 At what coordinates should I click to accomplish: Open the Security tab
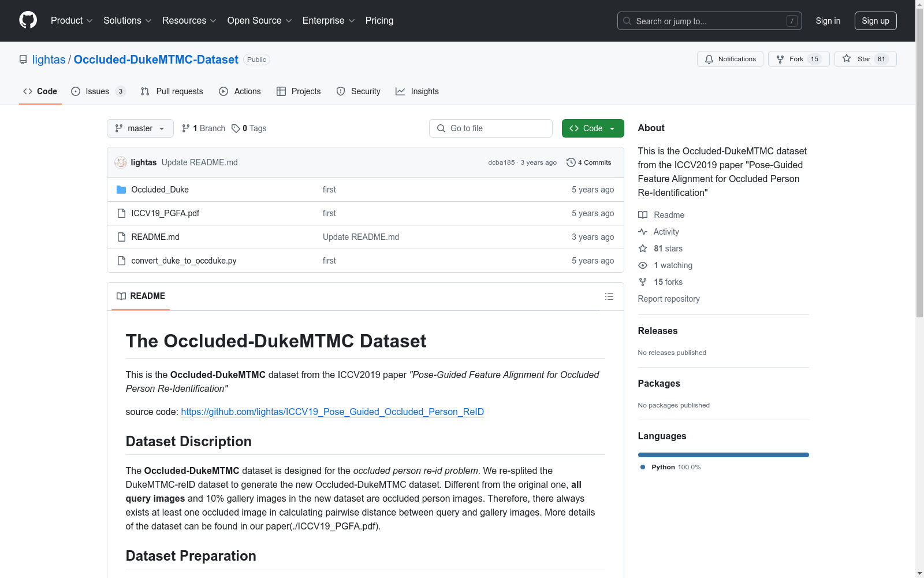pos(359,91)
